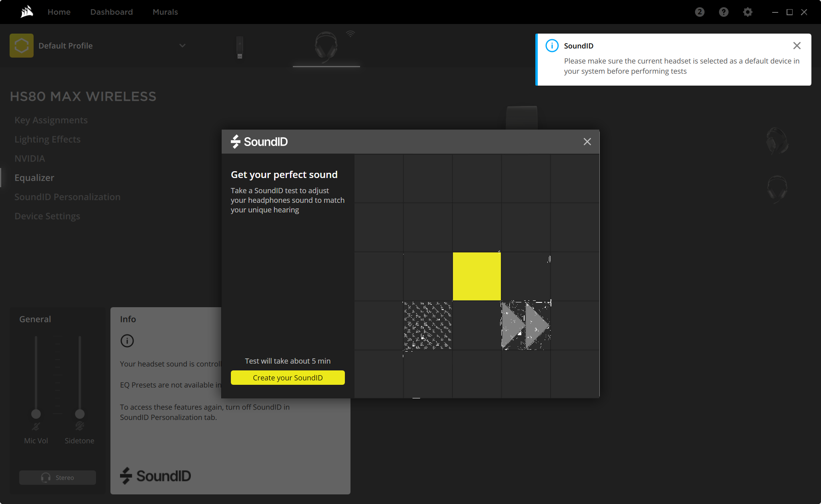The height and width of the screenshot is (504, 821).
Task: Click the Default Profile hexagon icon
Action: click(x=22, y=46)
